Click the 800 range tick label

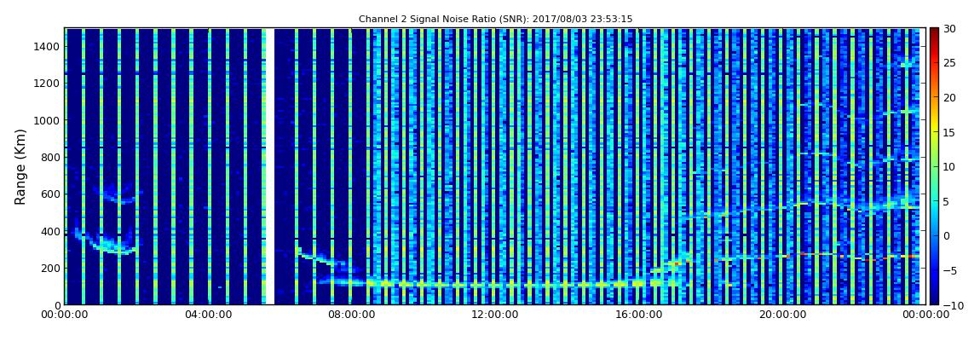(50, 157)
